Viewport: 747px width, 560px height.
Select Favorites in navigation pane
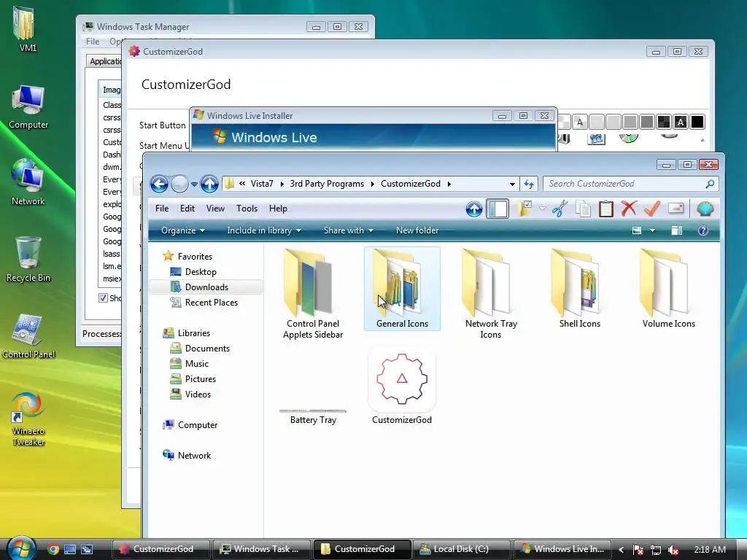195,257
